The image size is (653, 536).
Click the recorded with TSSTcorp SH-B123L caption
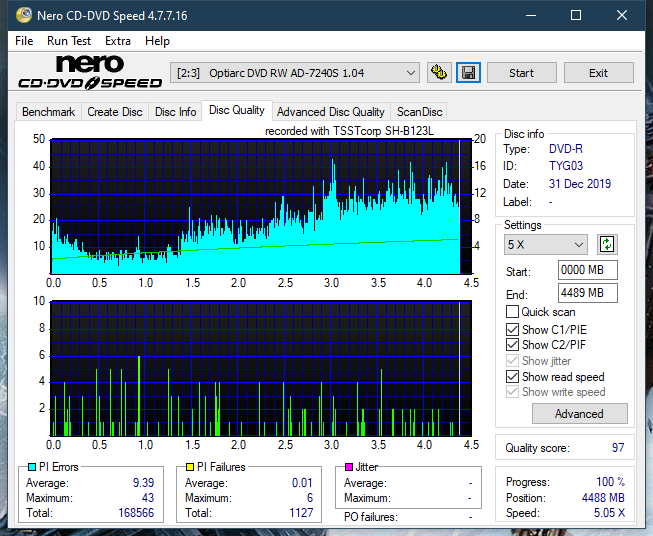coord(349,131)
